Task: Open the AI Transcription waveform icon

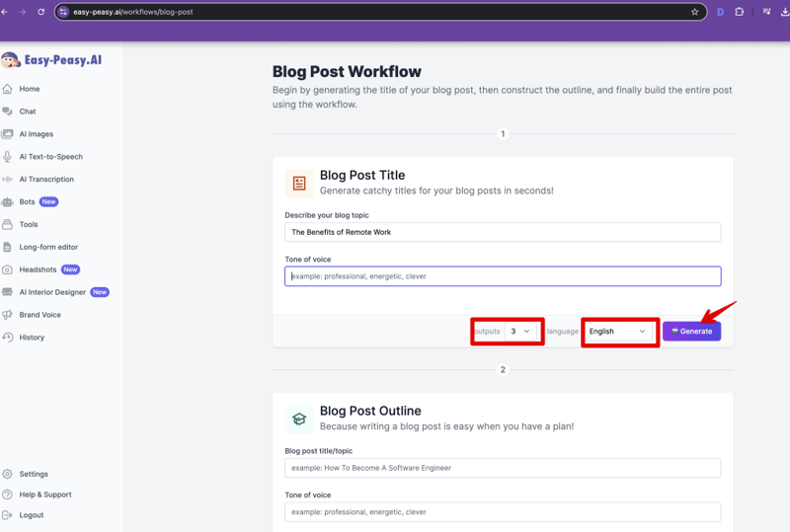Action: 8,180
